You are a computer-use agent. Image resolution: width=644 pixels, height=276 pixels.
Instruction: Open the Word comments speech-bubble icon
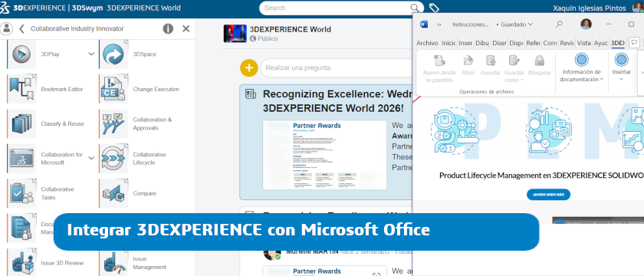634,43
